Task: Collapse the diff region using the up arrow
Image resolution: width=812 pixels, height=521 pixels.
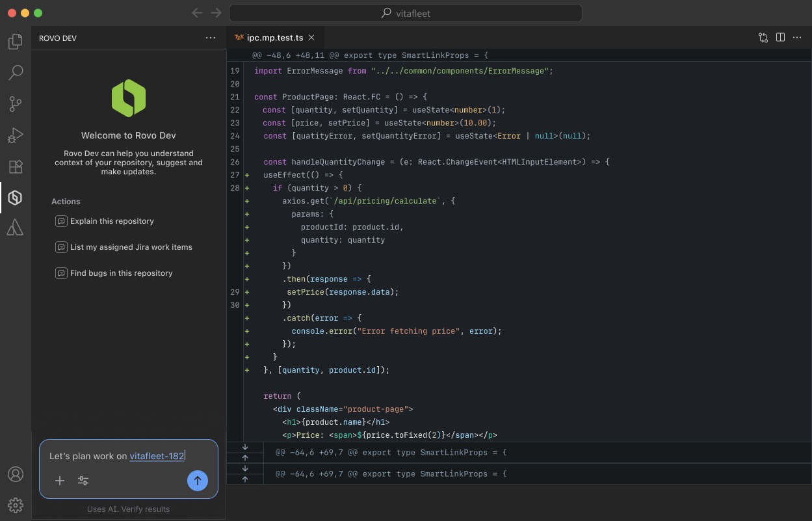Action: pyautogui.click(x=245, y=457)
